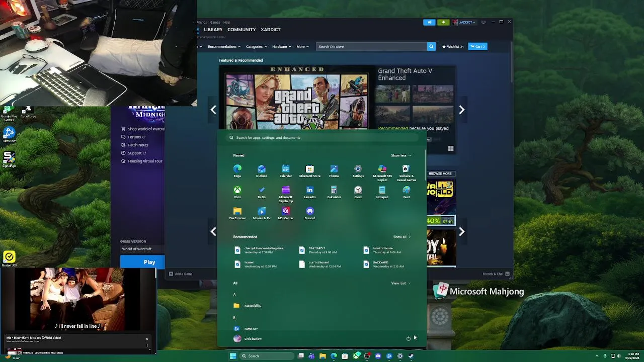Click the Steam store search magnifier button
Viewport: 644px width, 362px height.
pyautogui.click(x=431, y=46)
